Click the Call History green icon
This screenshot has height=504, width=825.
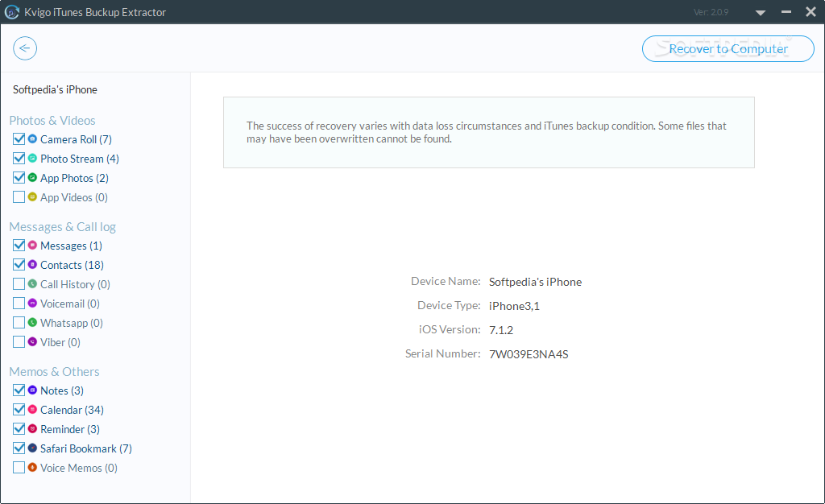pos(32,283)
